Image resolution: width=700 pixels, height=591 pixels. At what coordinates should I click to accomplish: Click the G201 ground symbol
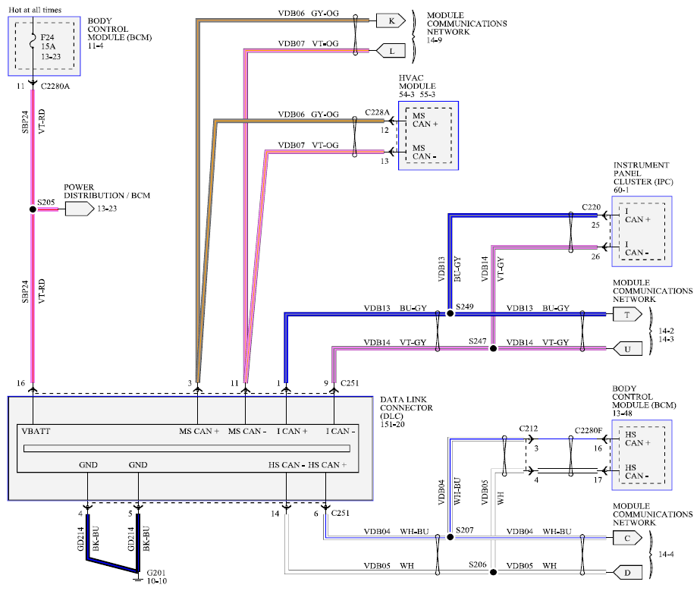tap(137, 579)
